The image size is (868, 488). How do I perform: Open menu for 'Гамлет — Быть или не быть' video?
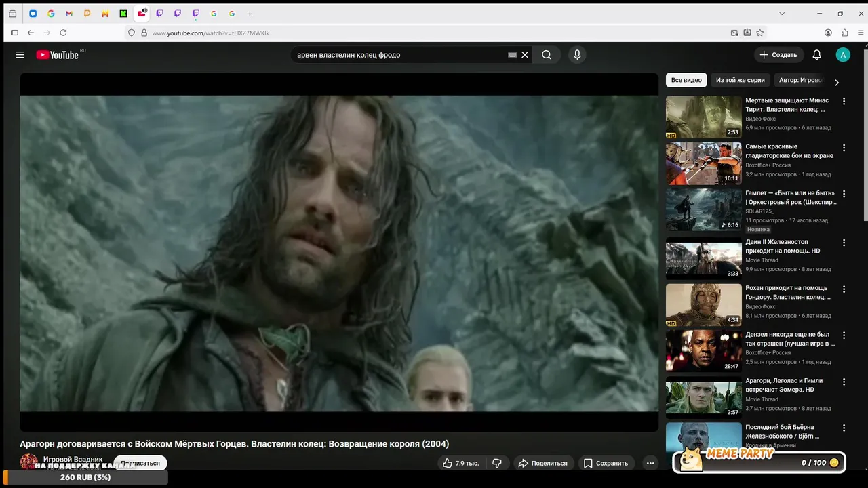844,195
